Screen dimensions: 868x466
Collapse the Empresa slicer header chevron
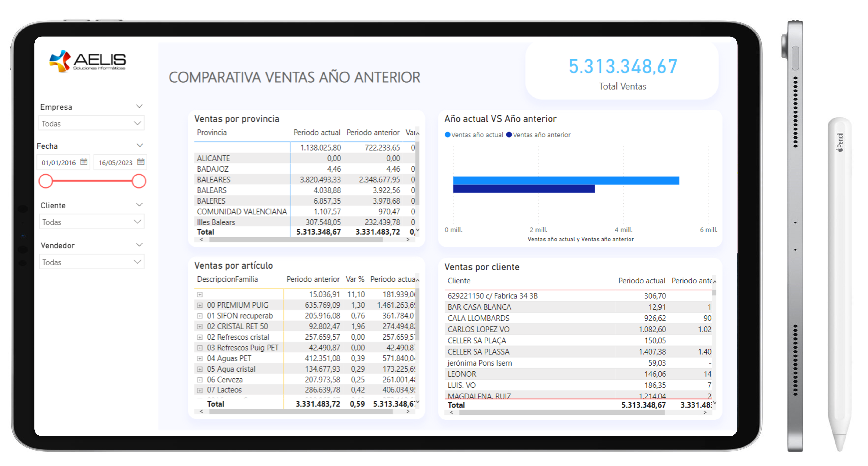139,106
